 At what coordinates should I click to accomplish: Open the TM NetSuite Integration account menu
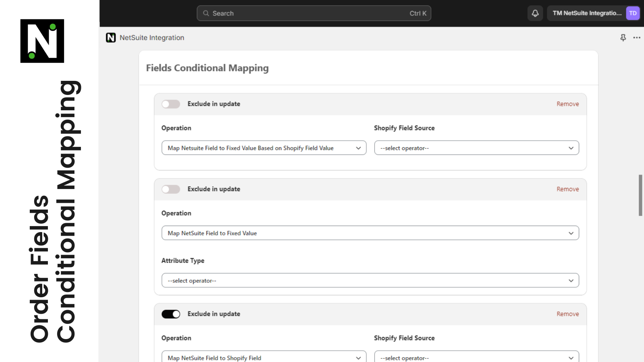(x=587, y=13)
